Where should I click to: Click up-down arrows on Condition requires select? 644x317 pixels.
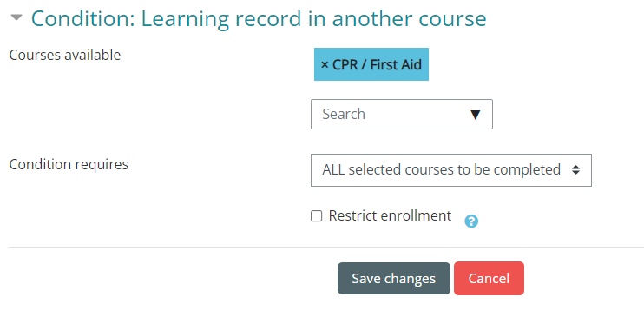point(575,170)
